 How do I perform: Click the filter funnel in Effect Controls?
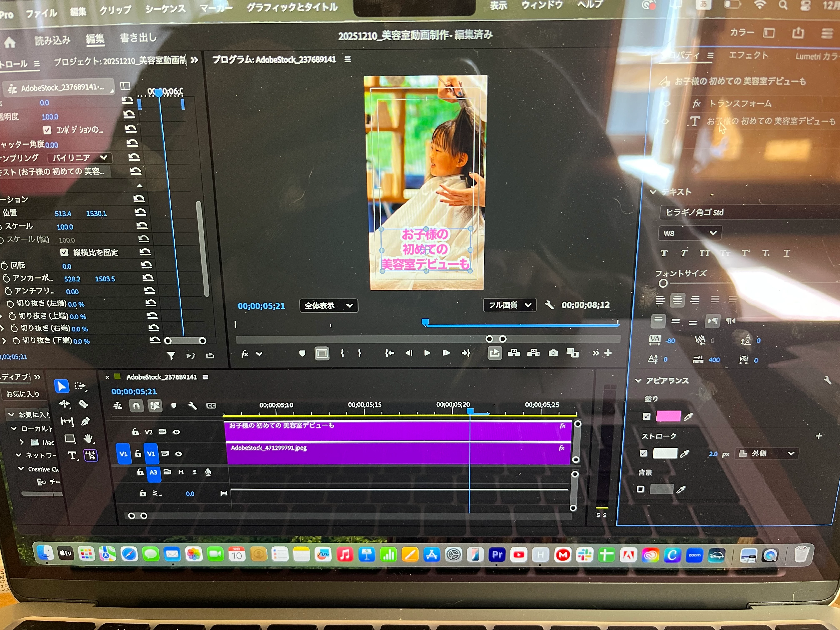coord(171,355)
